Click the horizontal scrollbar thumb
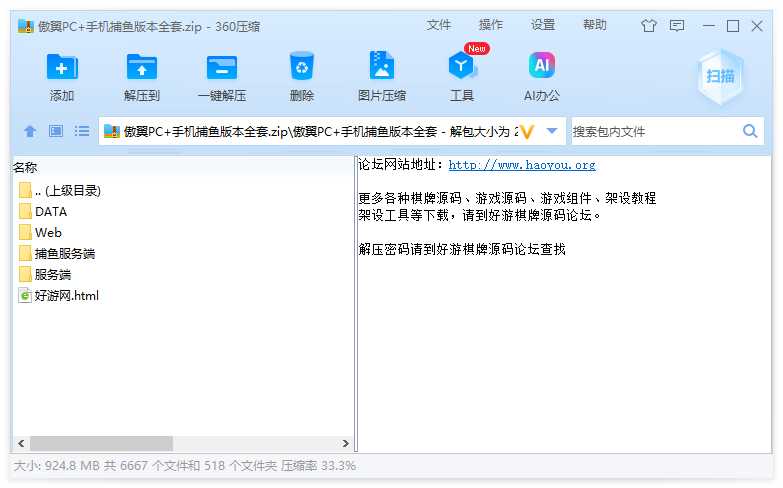 (101, 444)
